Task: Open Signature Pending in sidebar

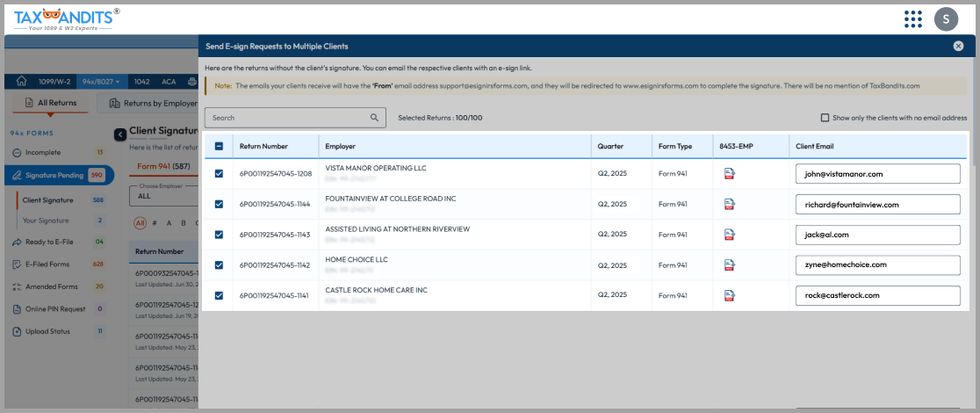Action: 59,175
